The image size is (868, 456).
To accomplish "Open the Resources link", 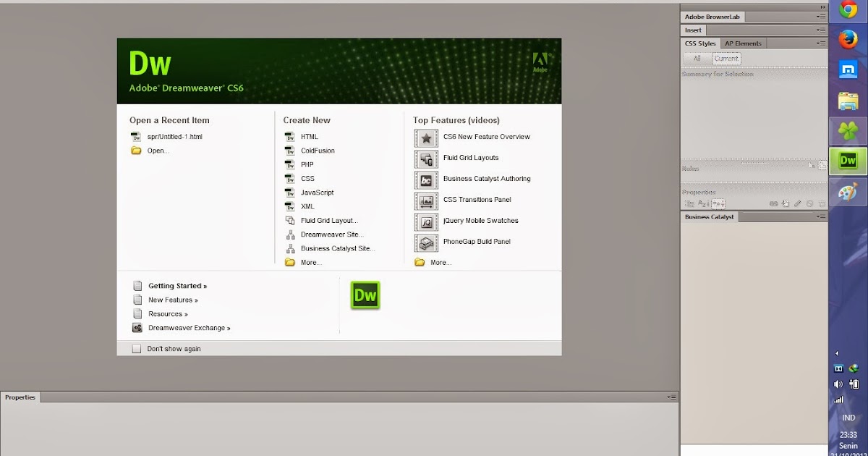I will [x=168, y=314].
